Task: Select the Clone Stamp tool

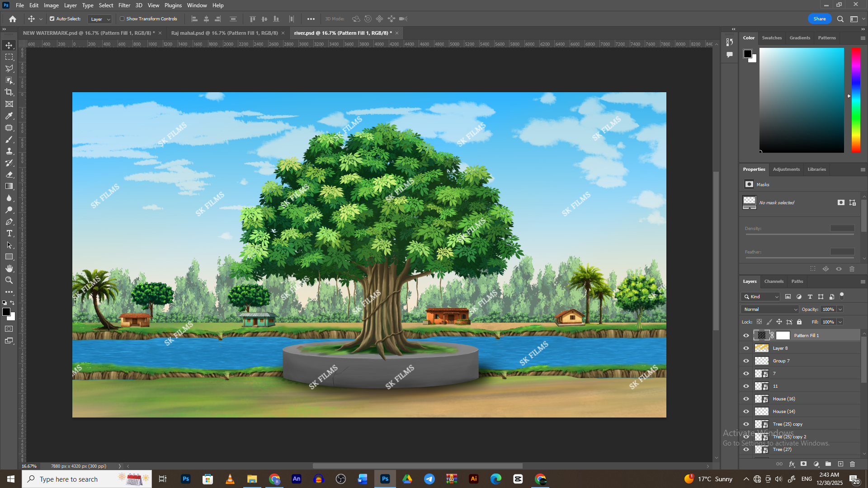Action: [x=9, y=151]
